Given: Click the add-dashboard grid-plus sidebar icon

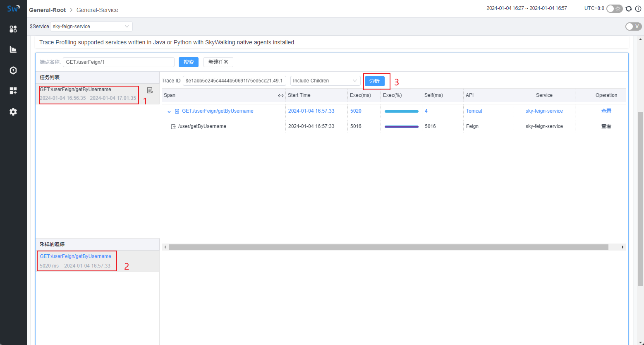Looking at the screenshot, I should (x=13, y=91).
